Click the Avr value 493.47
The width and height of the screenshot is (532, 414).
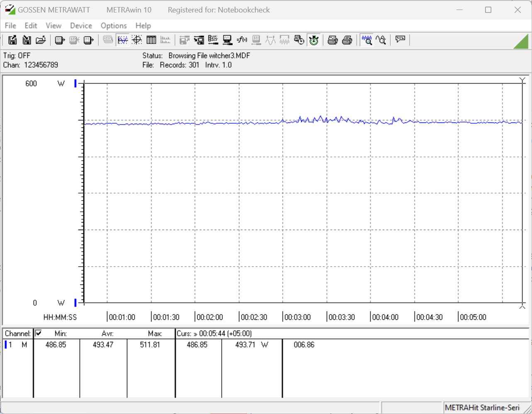pos(103,345)
